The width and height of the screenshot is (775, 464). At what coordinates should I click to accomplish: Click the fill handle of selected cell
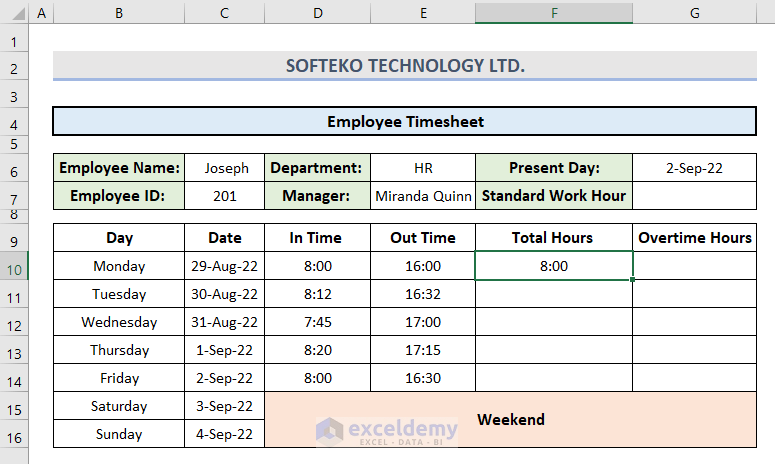coord(632,280)
